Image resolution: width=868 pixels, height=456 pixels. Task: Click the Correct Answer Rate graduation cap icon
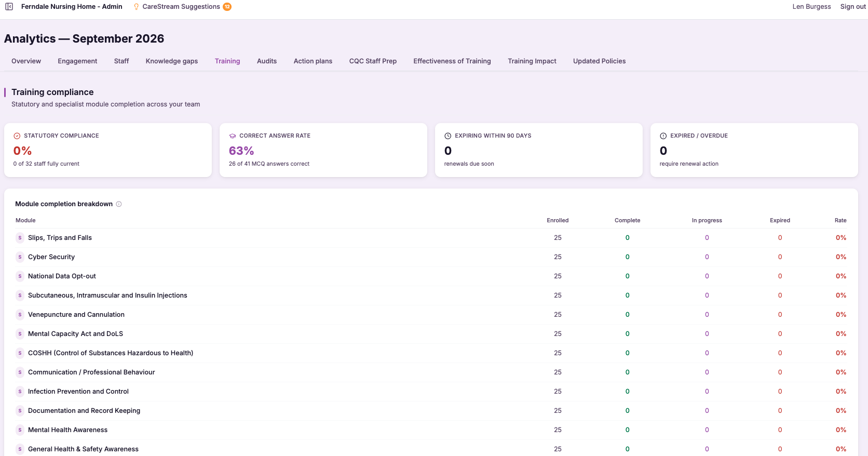(233, 136)
